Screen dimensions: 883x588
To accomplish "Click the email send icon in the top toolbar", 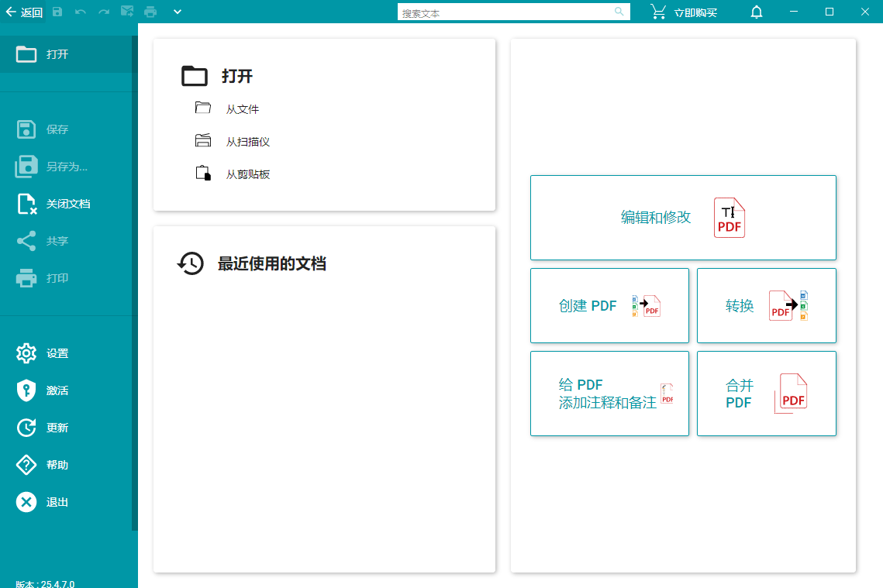I will click(127, 12).
